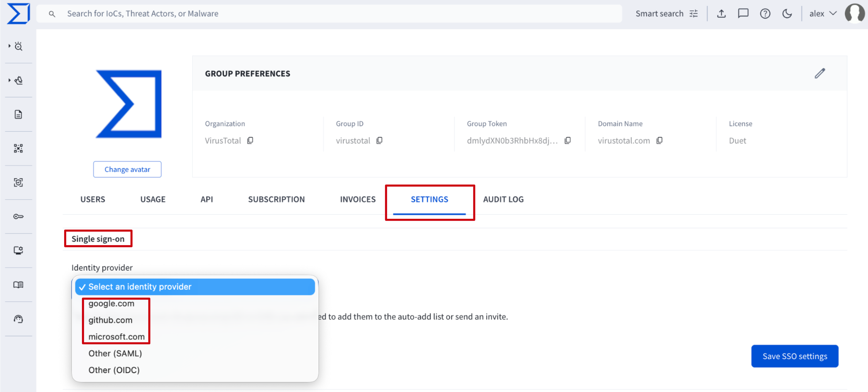Open the graph nodes sidebar icon
Screen dimensions: 868x392
pyautogui.click(x=18, y=148)
